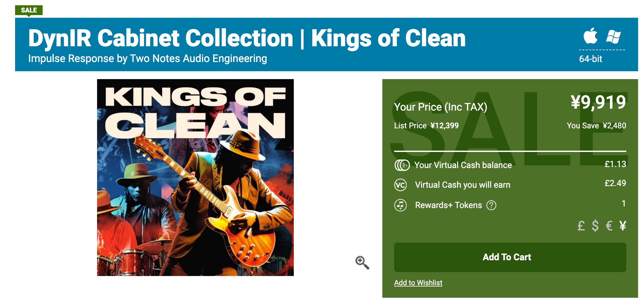This screenshot has height=298, width=644.
Task: Select the yen currency symbol
Action: (x=623, y=226)
